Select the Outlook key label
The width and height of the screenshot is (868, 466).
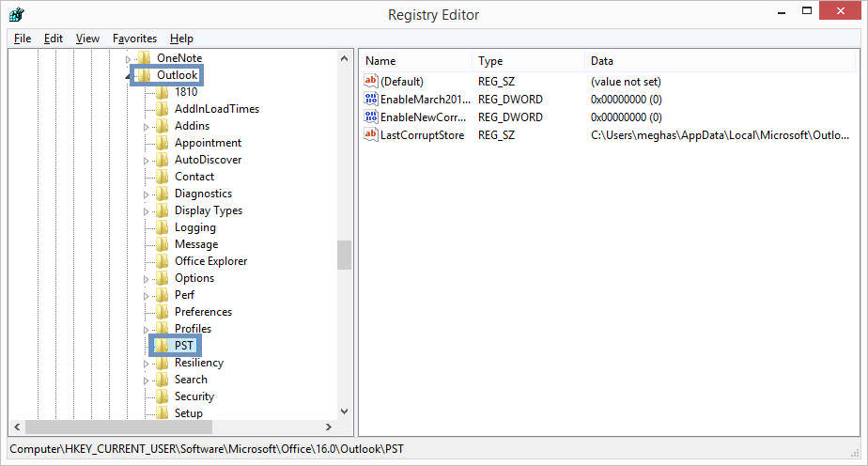[178, 75]
